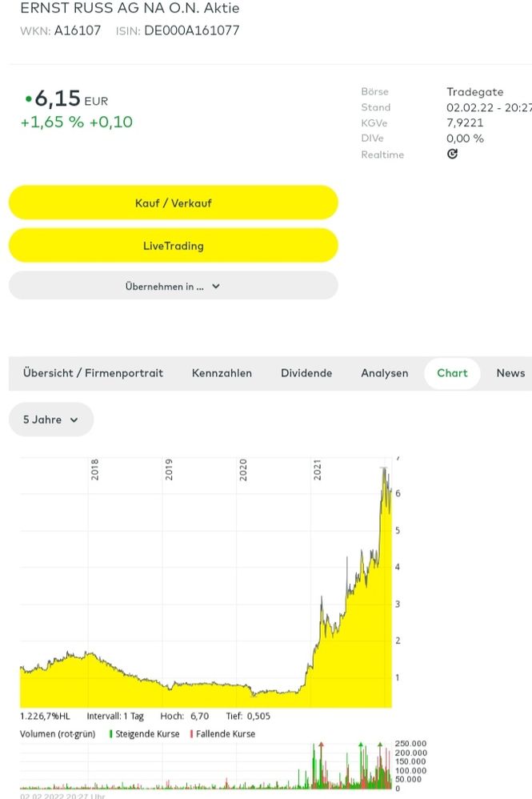Click the ISIN number DE000A161077
This screenshot has width=532, height=799.
[x=191, y=30]
